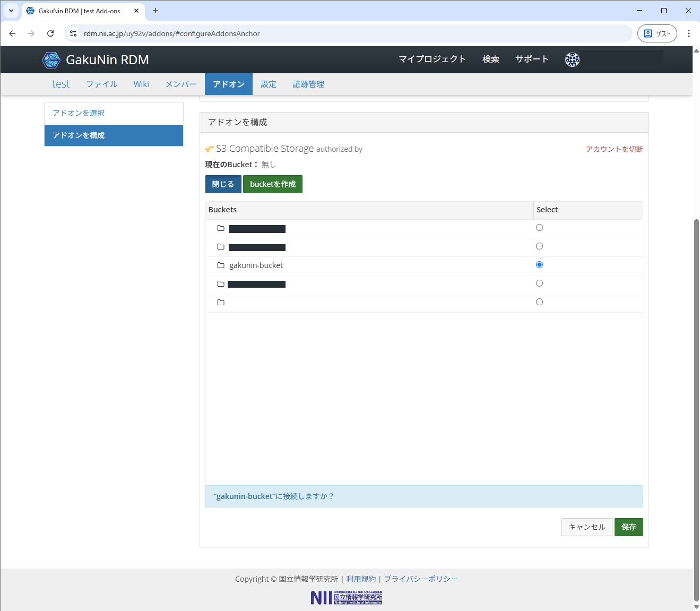
Task: Click the GakuNin RDM logo icon
Action: [51, 60]
